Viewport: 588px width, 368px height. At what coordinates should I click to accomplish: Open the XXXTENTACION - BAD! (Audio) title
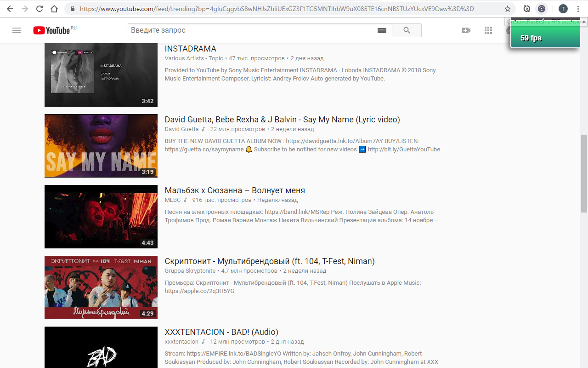(221, 332)
